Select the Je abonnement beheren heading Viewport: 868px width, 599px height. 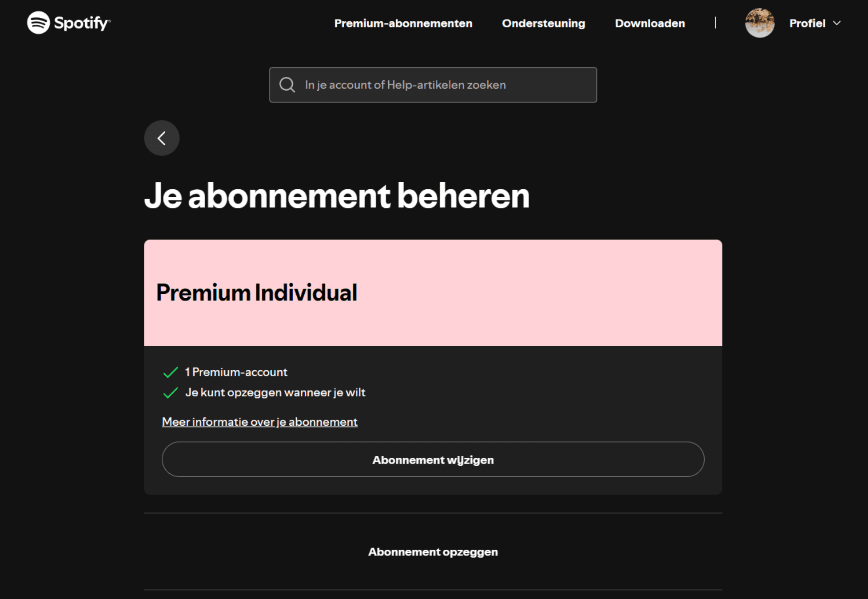tap(337, 196)
